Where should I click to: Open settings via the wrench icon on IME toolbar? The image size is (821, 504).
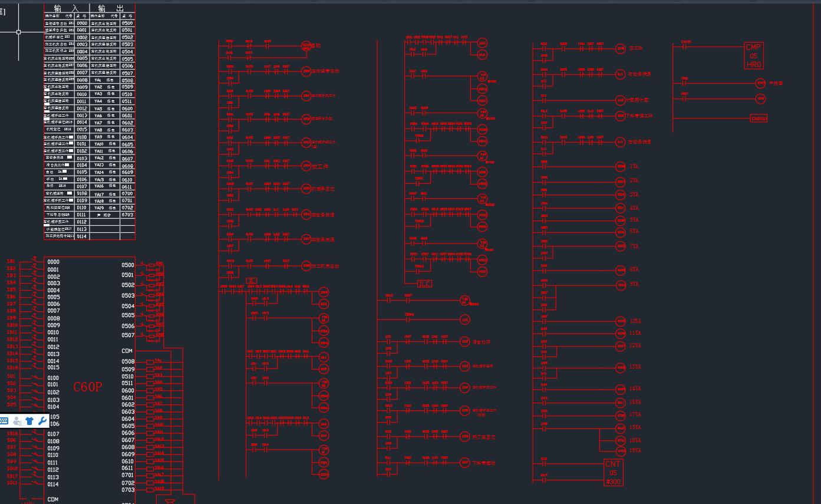(42, 421)
